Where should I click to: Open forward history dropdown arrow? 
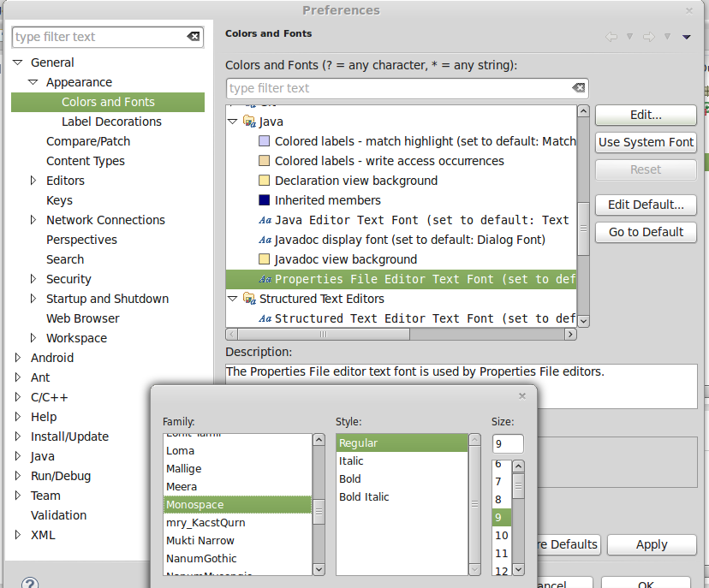click(x=667, y=37)
